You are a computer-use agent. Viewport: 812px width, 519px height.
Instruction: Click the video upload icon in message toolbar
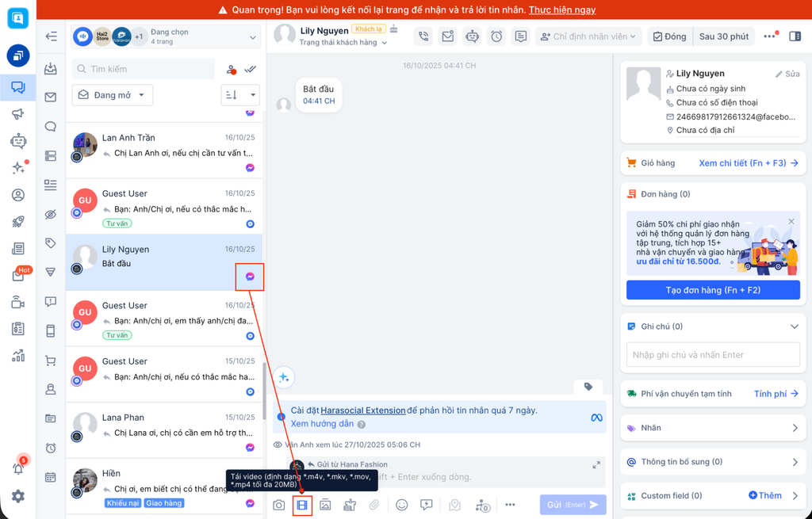tap(302, 505)
